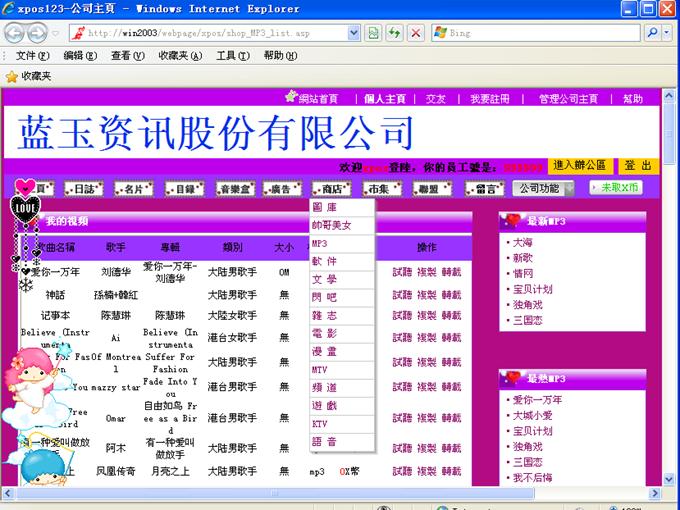The width and height of the screenshot is (680, 510).
Task: Click the 登出 logout button
Action: pyautogui.click(x=637, y=166)
